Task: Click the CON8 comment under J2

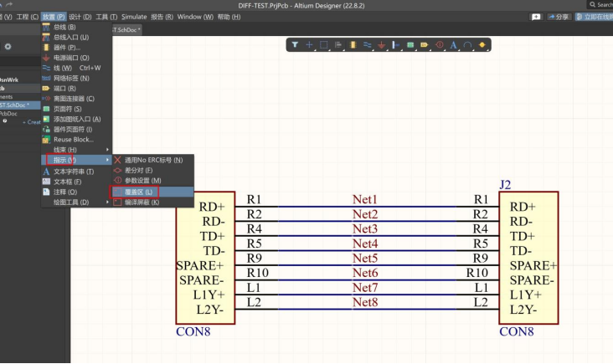Action: point(517,331)
